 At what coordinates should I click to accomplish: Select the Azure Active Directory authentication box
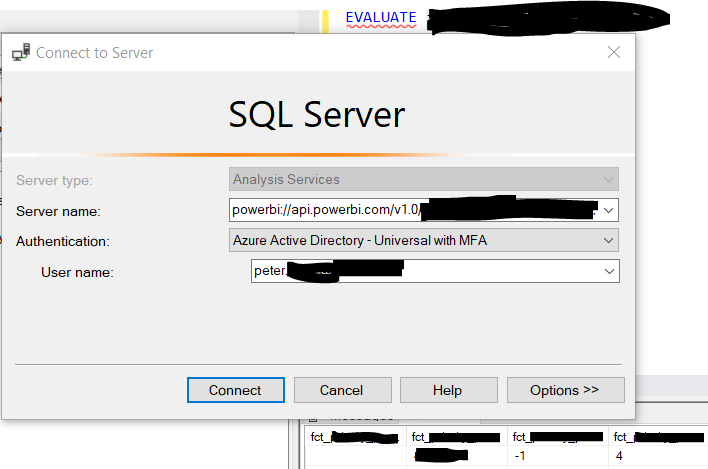(424, 240)
